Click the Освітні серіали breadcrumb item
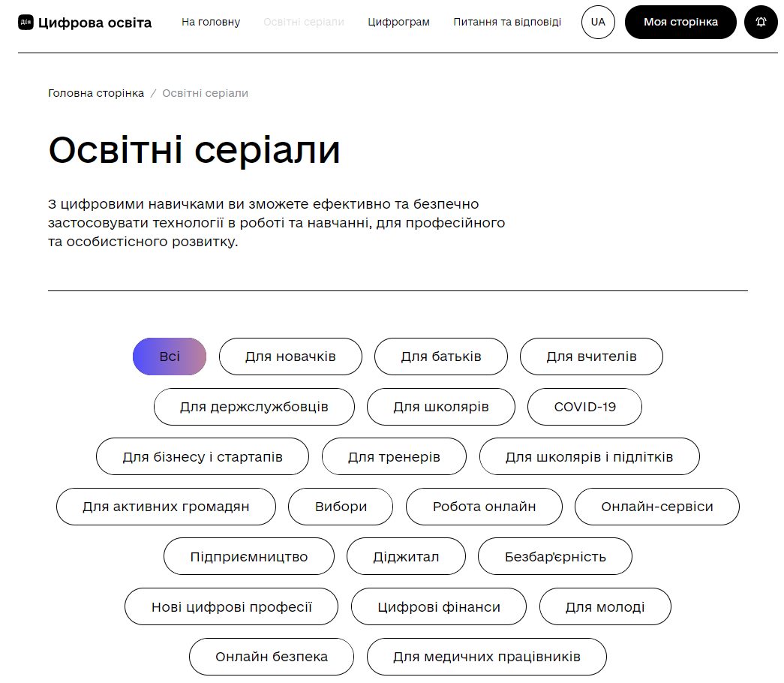 click(205, 93)
